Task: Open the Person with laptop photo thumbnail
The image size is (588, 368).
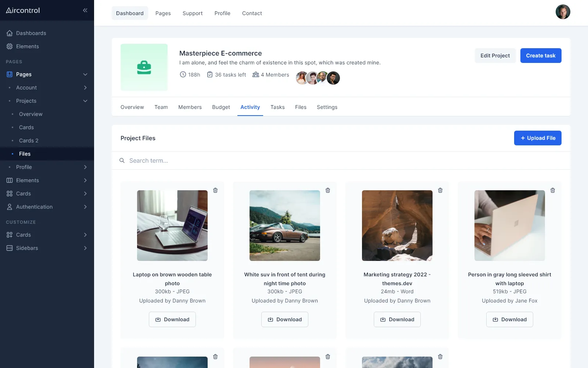Action: click(510, 226)
